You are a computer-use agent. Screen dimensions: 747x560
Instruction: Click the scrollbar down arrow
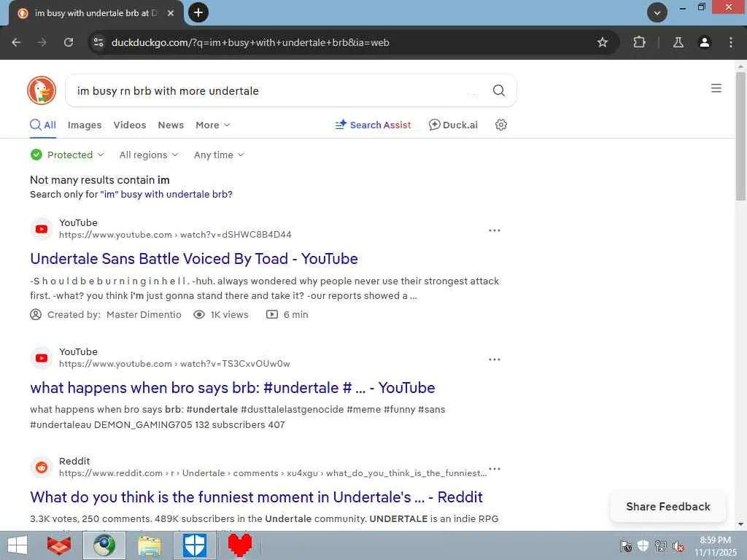(741, 525)
